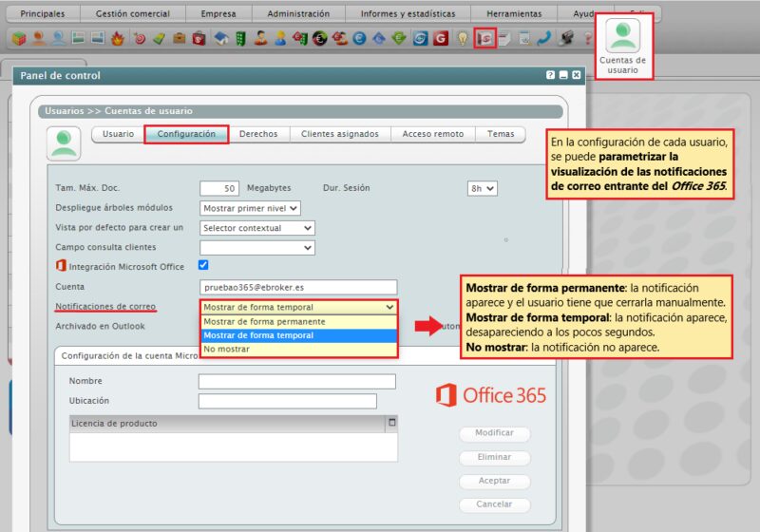Click the Licencia de producto column header
760x532 pixels.
pos(228,424)
